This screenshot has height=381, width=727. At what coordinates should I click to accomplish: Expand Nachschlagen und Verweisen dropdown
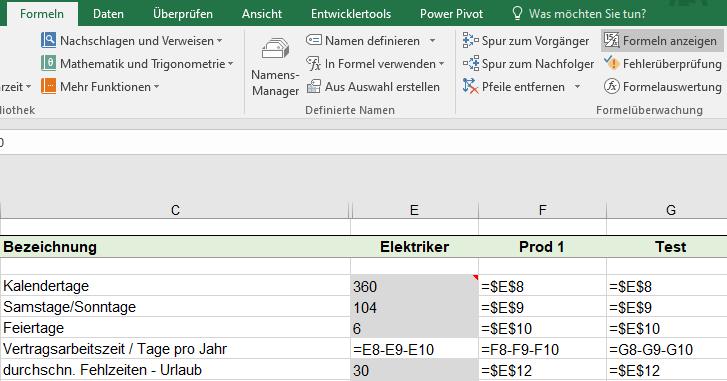pyautogui.click(x=219, y=41)
